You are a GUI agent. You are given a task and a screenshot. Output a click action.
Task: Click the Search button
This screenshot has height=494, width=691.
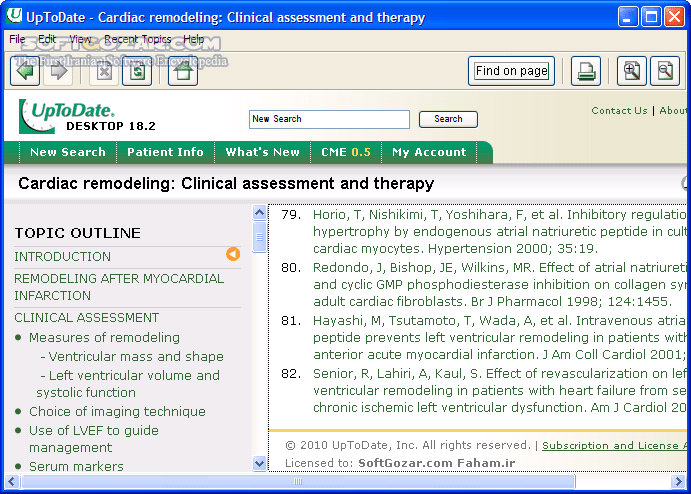pos(448,119)
